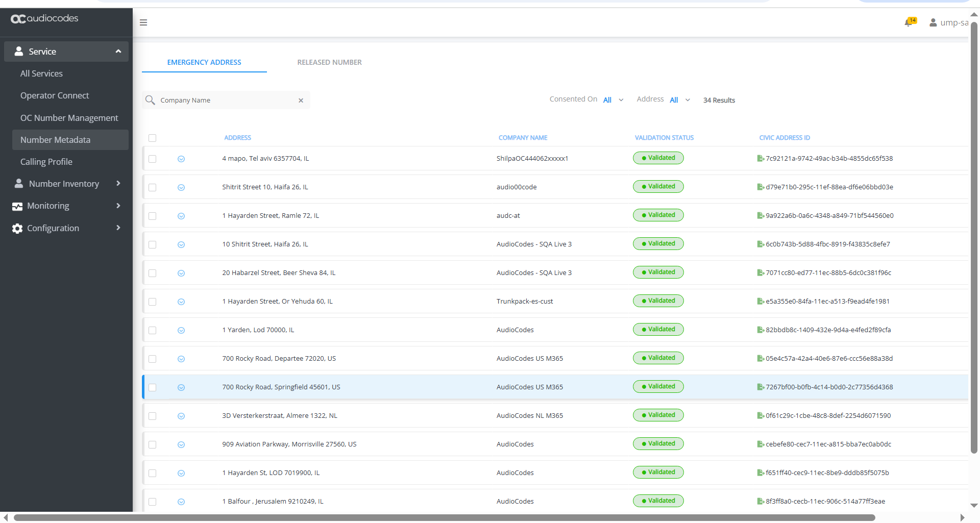This screenshot has height=523, width=980.
Task: Open the Calling Profile sidebar link
Action: [46, 162]
